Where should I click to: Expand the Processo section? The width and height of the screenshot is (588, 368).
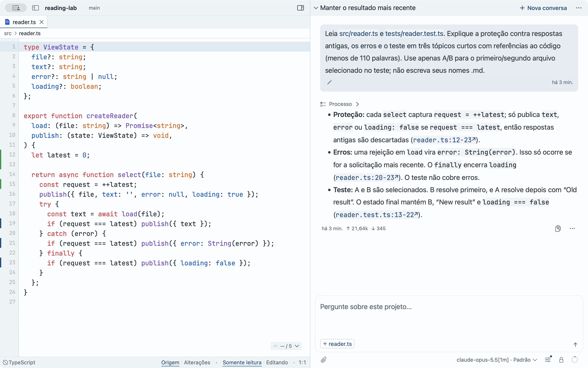pyautogui.click(x=340, y=104)
